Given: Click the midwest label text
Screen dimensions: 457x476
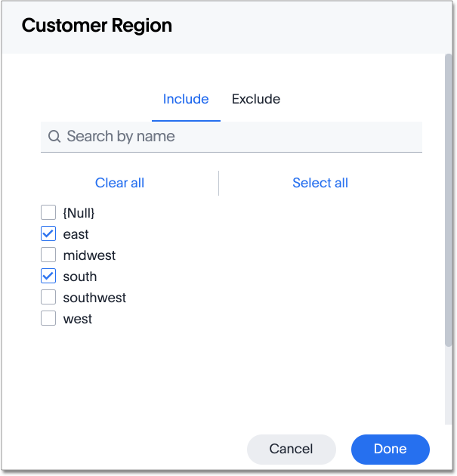Looking at the screenshot, I should (89, 255).
